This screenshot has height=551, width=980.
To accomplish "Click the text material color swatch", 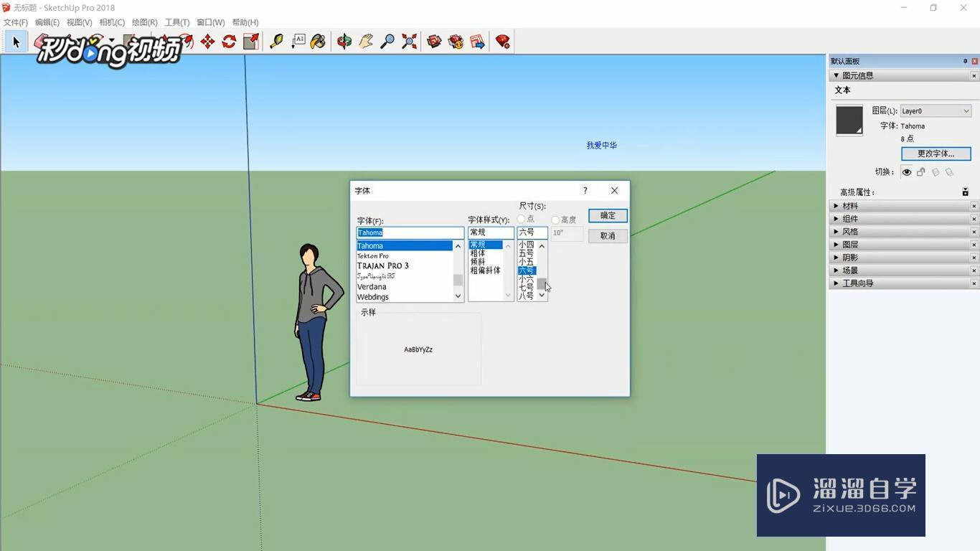I will 849,121.
